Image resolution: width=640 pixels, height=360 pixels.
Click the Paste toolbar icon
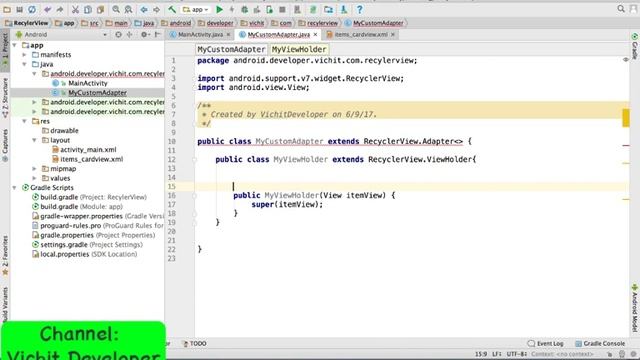coord(100,9)
